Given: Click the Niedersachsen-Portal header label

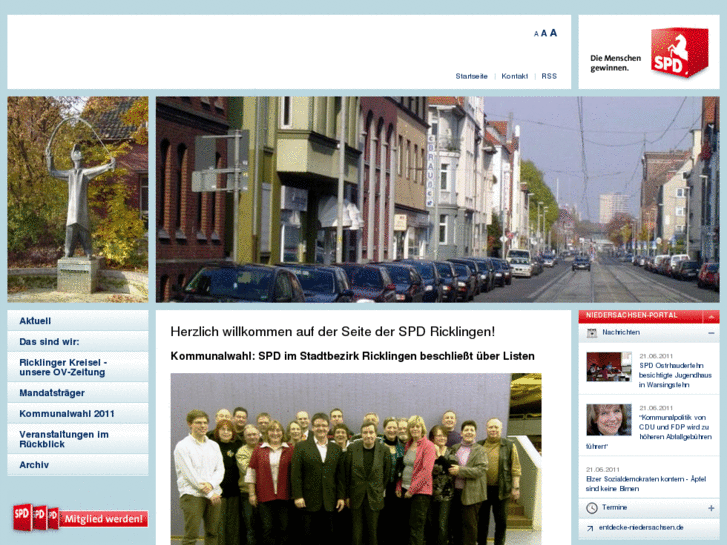Looking at the screenshot, I should [x=631, y=315].
